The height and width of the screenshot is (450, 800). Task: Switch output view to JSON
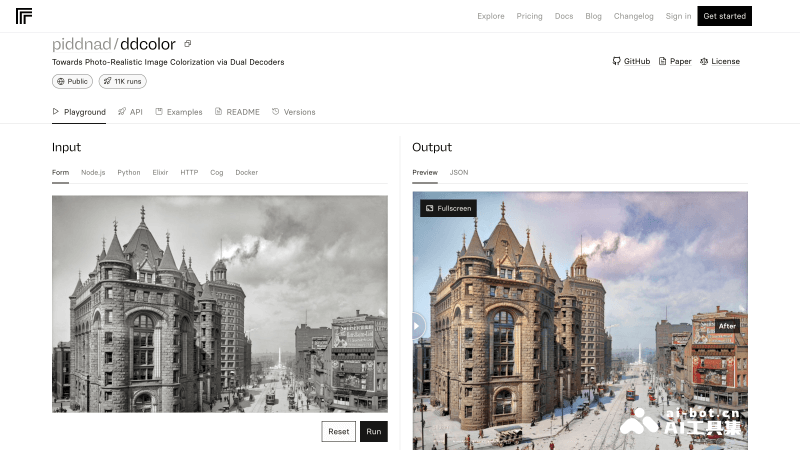(x=458, y=172)
